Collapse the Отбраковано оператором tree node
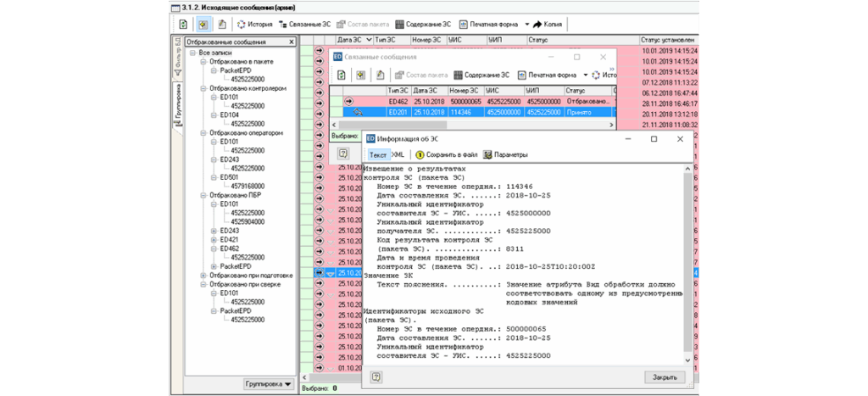This screenshot has width=868, height=396. tap(203, 132)
